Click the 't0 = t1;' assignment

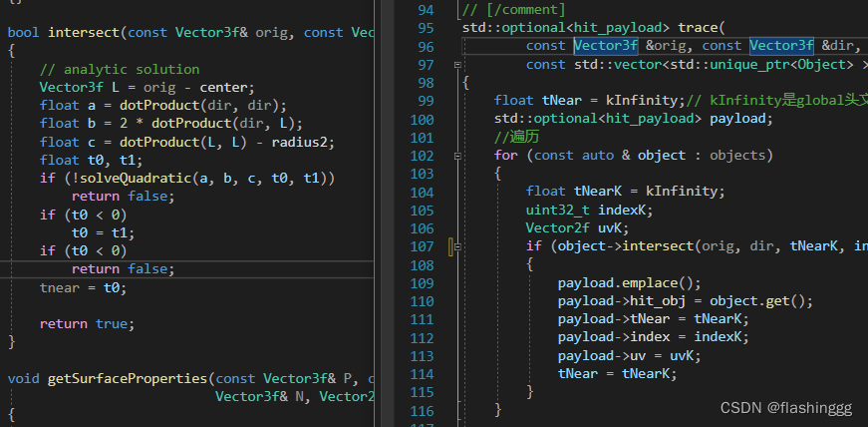103,232
